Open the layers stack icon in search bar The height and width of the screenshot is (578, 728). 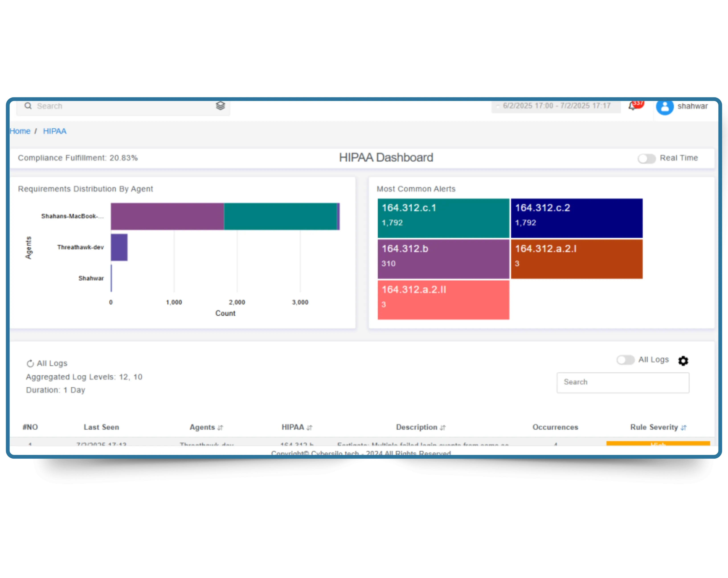(220, 106)
